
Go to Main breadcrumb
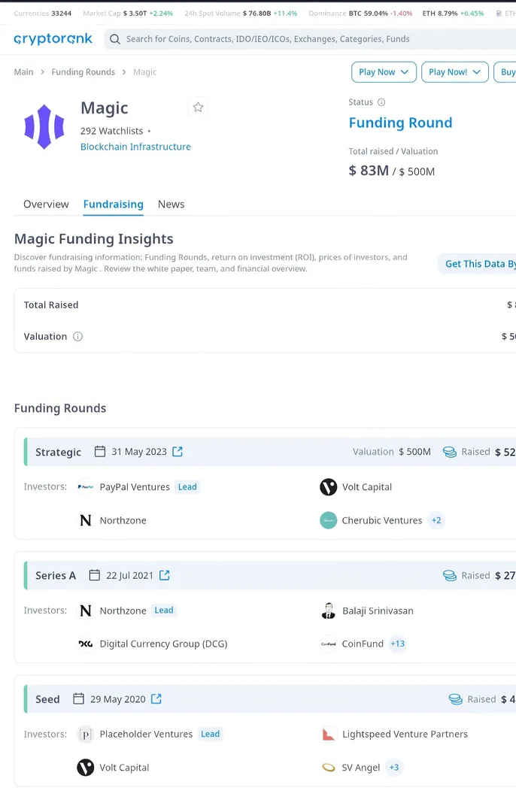[24, 72]
